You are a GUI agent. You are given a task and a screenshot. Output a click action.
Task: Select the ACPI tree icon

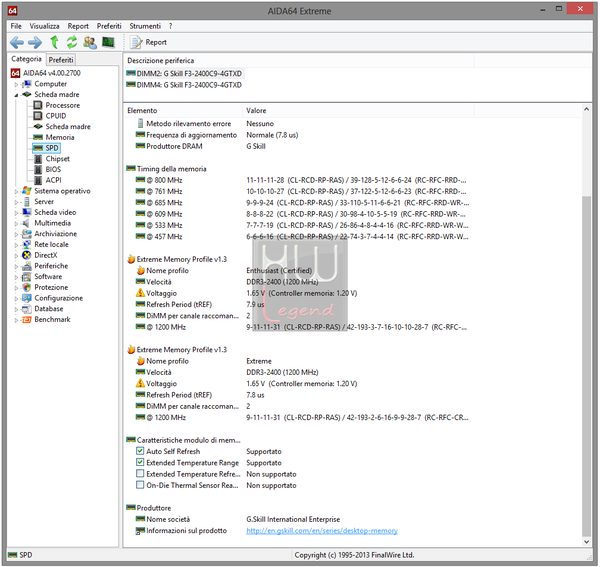[38, 180]
